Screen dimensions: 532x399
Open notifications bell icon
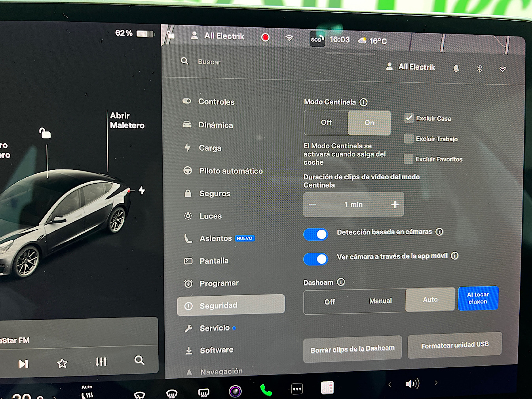[x=456, y=68]
